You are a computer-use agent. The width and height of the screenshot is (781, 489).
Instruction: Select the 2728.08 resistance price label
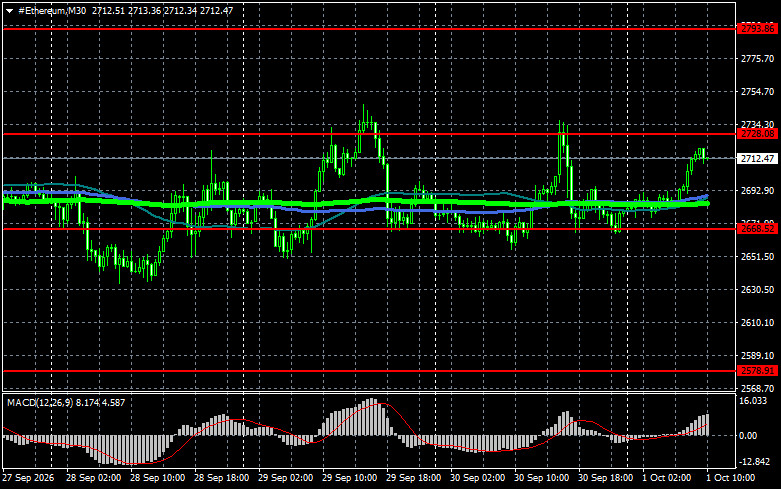coord(757,134)
